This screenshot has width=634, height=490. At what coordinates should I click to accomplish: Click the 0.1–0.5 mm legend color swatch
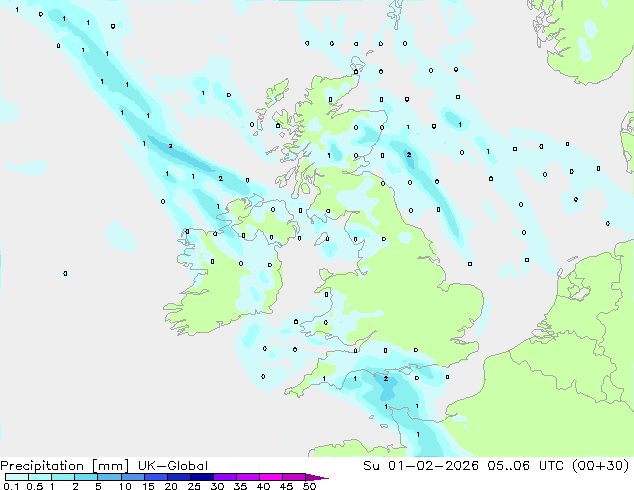[17, 477]
